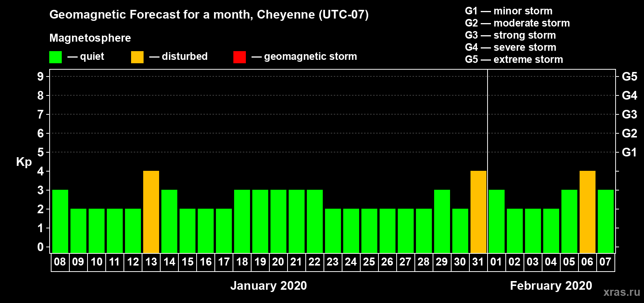Click the green bar for February 07
The image size is (644, 303).
[x=606, y=222]
